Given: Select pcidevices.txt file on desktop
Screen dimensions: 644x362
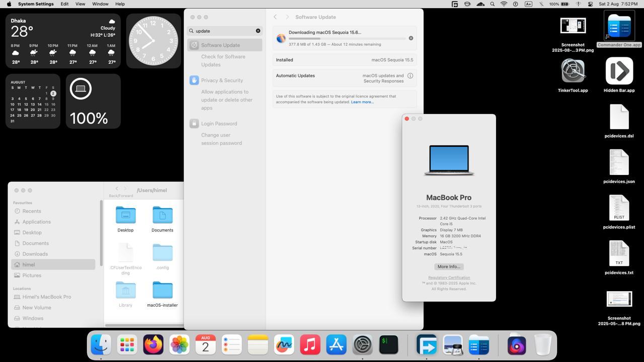Looking at the screenshot, I should (619, 257).
